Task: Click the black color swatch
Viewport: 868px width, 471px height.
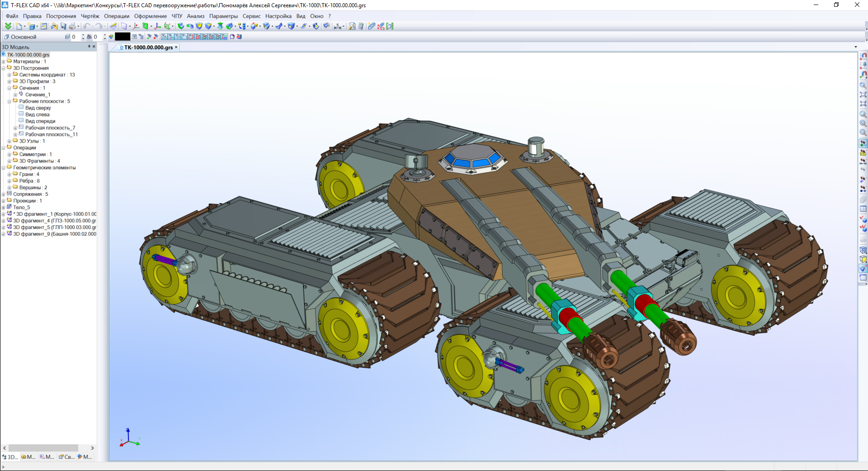Action: (123, 37)
